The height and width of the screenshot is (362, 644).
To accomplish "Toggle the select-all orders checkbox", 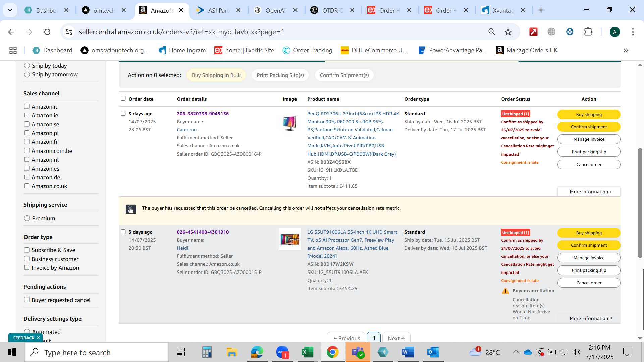I will coord(123,98).
